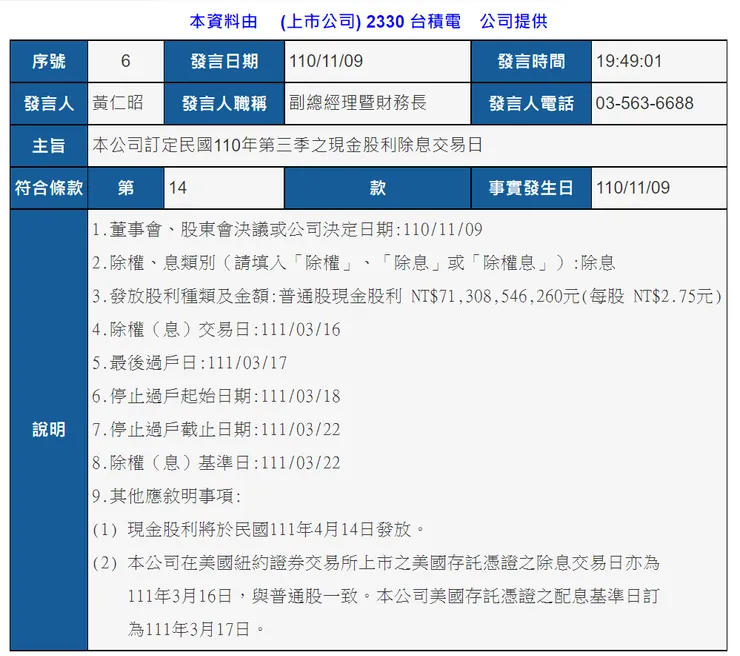740x656 pixels.
Task: Select the 發言人職稱 header cell
Action: coord(224,103)
